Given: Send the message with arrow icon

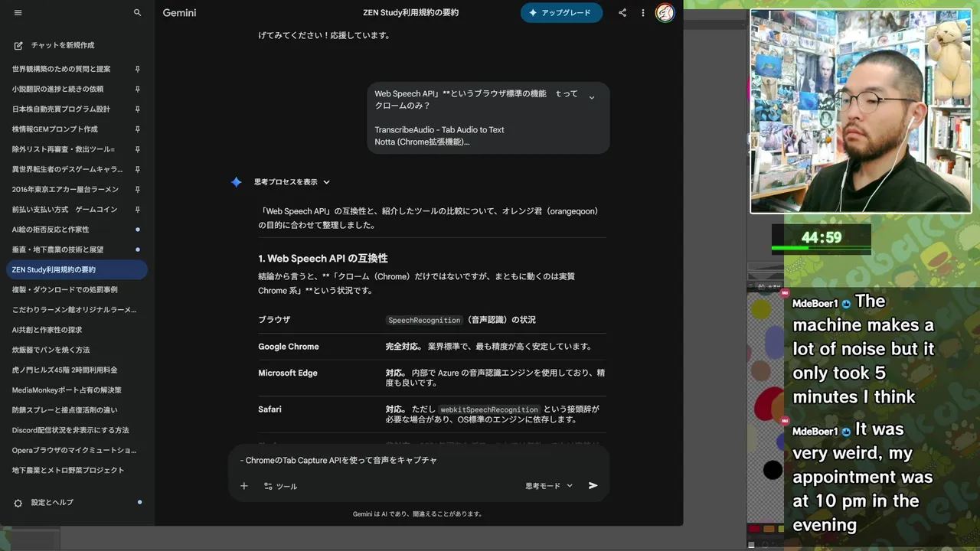Looking at the screenshot, I should [x=593, y=486].
